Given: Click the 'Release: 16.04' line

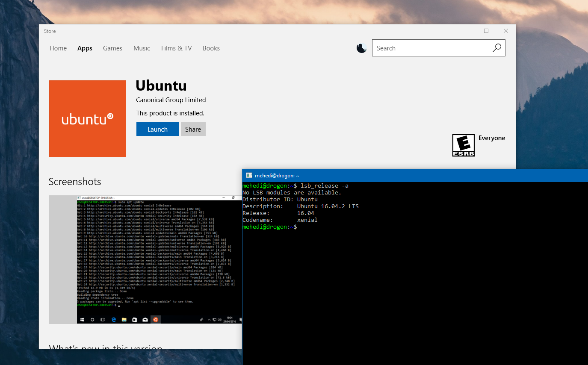Looking at the screenshot, I should click(x=278, y=213).
